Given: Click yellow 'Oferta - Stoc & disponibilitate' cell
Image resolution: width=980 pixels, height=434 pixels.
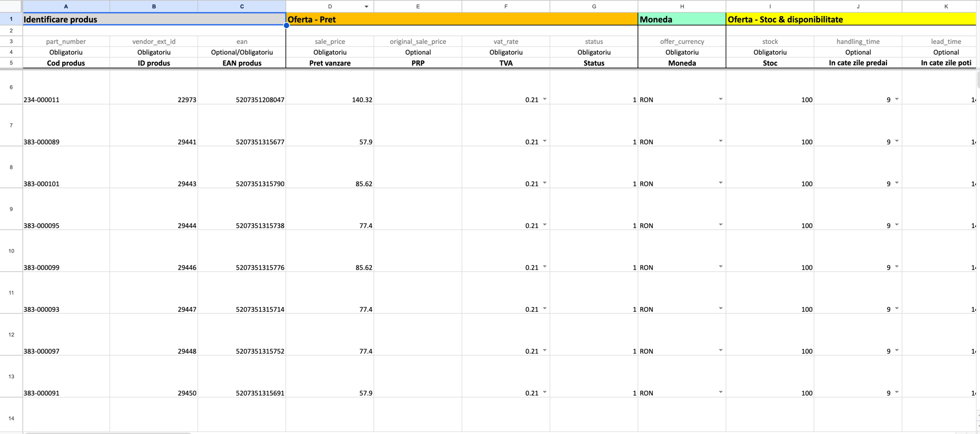Looking at the screenshot, I should point(850,20).
